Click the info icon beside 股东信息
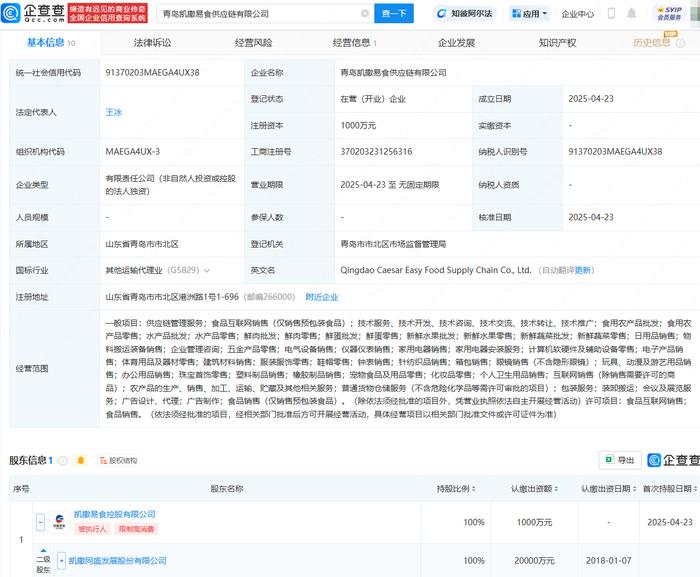The image size is (700, 577). pyautogui.click(x=63, y=460)
